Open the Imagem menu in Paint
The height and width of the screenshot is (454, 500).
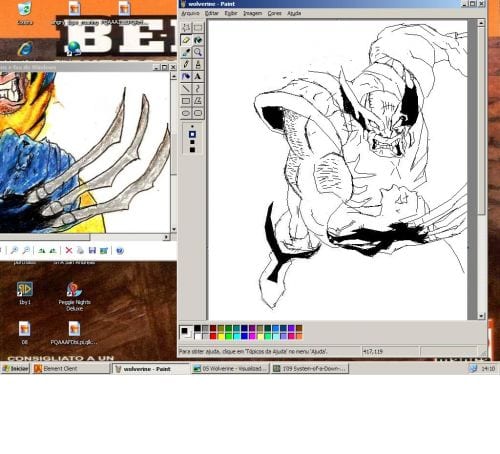coord(253,13)
